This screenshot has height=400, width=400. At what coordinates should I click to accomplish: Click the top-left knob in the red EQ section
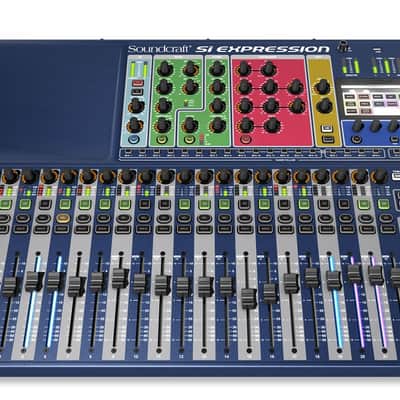(243, 69)
